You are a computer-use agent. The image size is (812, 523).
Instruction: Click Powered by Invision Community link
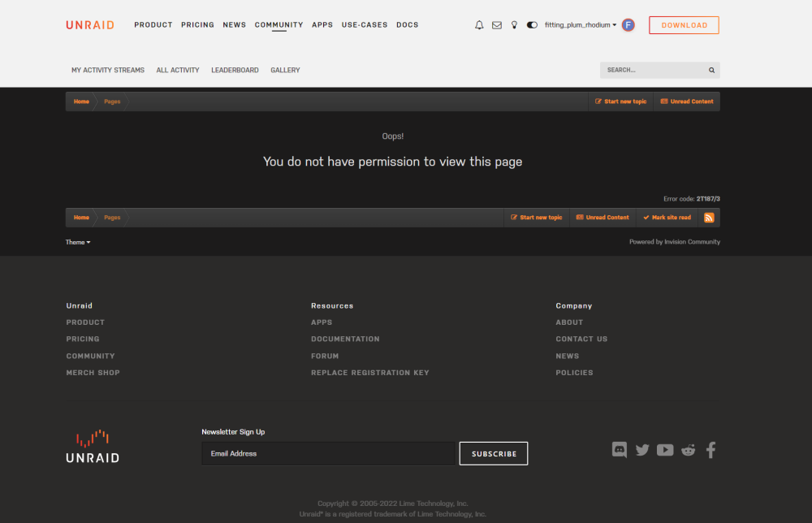[674, 242]
